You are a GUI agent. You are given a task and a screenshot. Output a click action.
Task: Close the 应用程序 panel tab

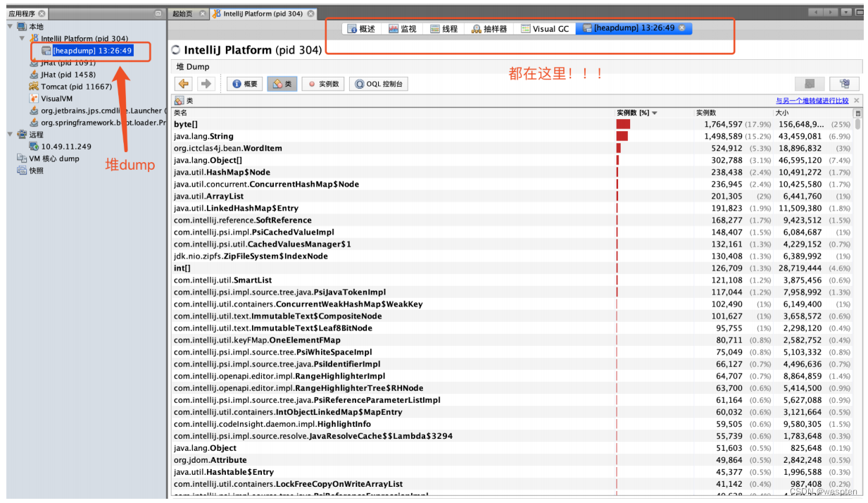click(x=42, y=13)
